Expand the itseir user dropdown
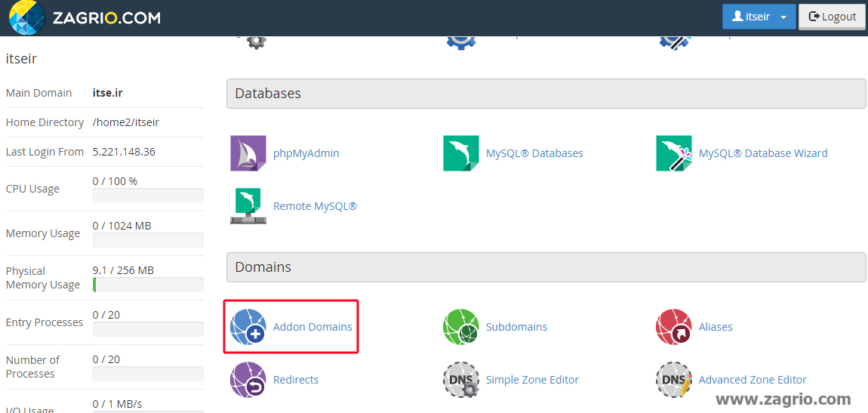868x413 pixels. (x=759, y=17)
